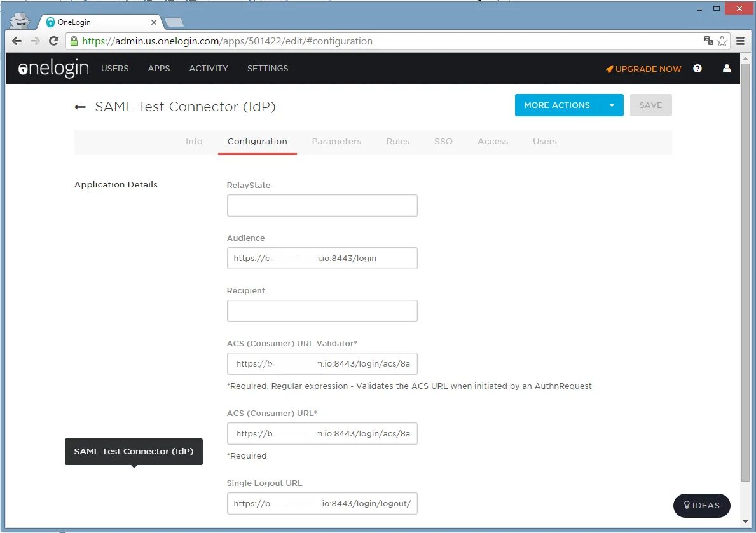This screenshot has width=756, height=533.
Task: Open the SSO tab
Action: point(443,141)
